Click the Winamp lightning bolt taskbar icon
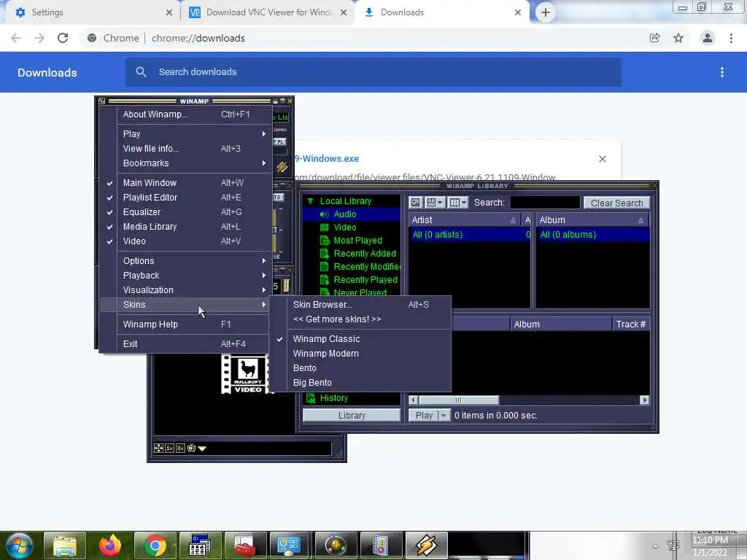The width and height of the screenshot is (747, 560). click(x=426, y=545)
